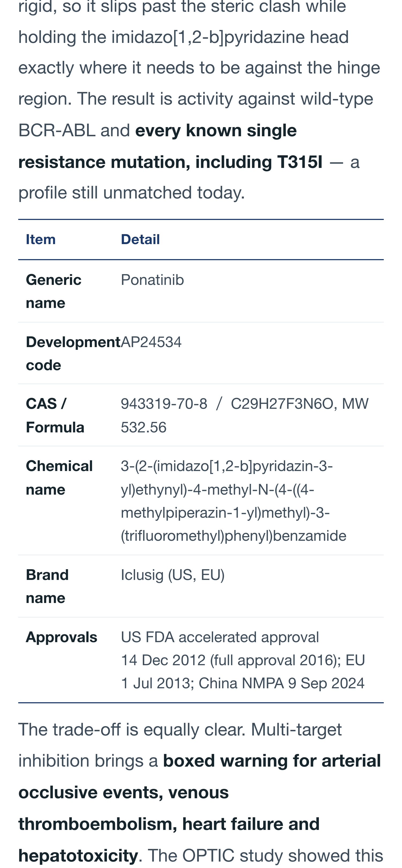Select the 'Iclusig (US, EU)' brand cell
402x868 pixels.
pyautogui.click(x=172, y=575)
